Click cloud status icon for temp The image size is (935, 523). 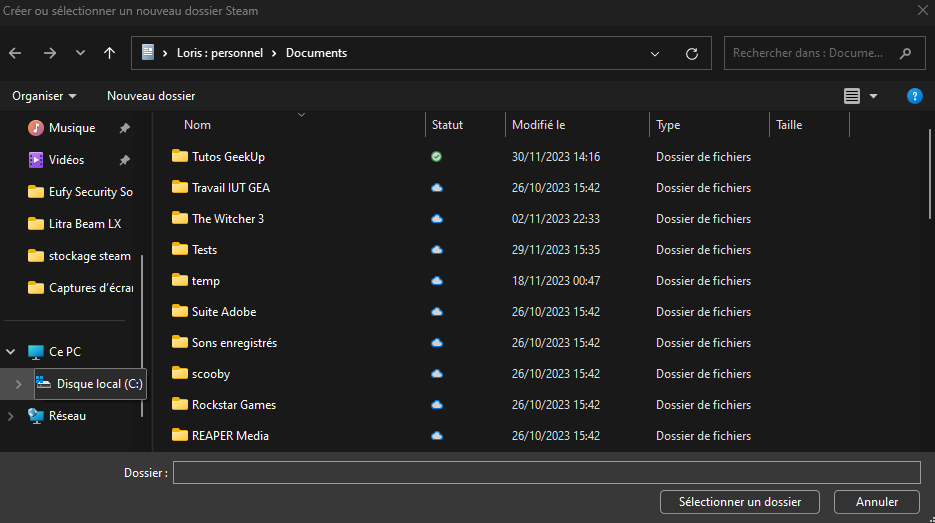437,281
